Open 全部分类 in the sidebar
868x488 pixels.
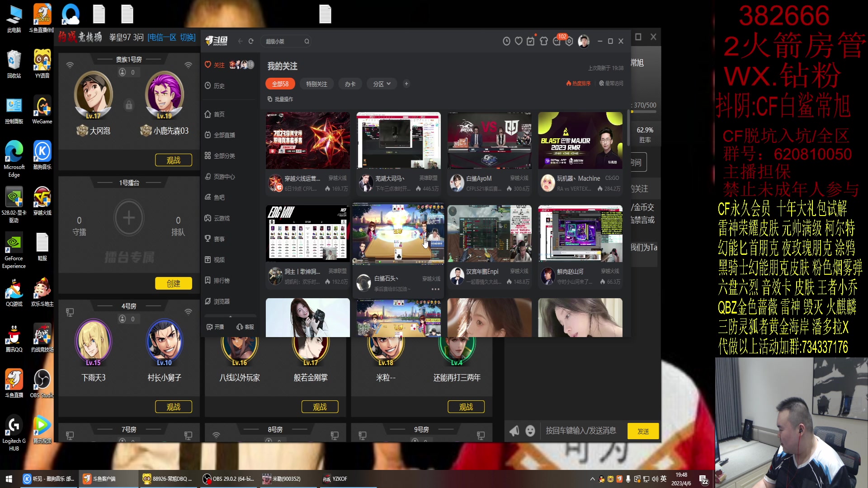click(x=220, y=156)
